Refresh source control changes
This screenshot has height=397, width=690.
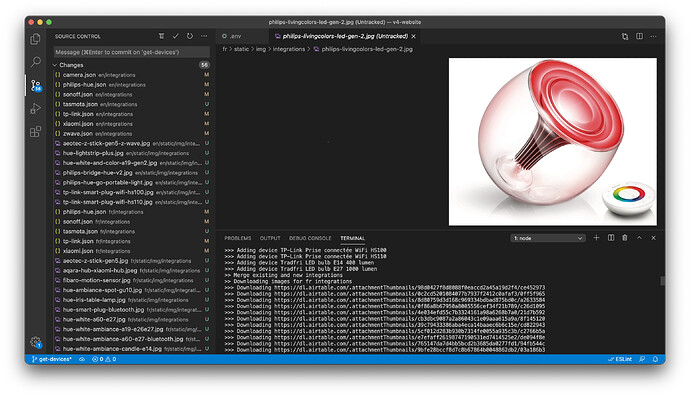[190, 36]
